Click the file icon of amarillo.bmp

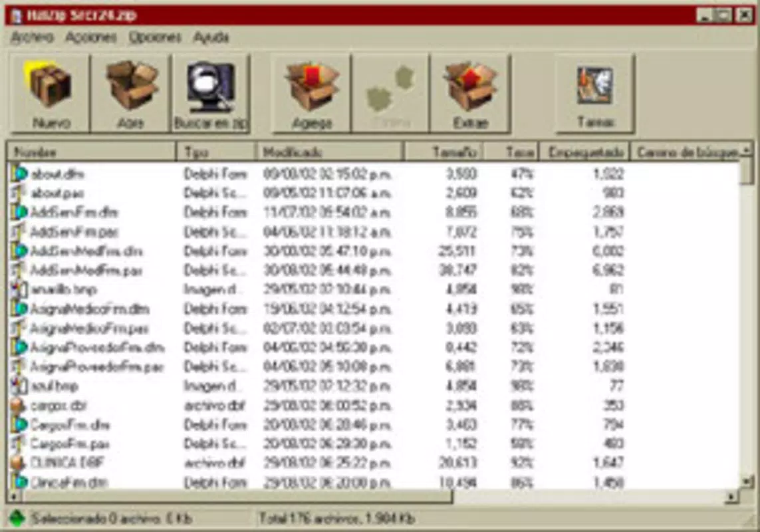click(19, 289)
